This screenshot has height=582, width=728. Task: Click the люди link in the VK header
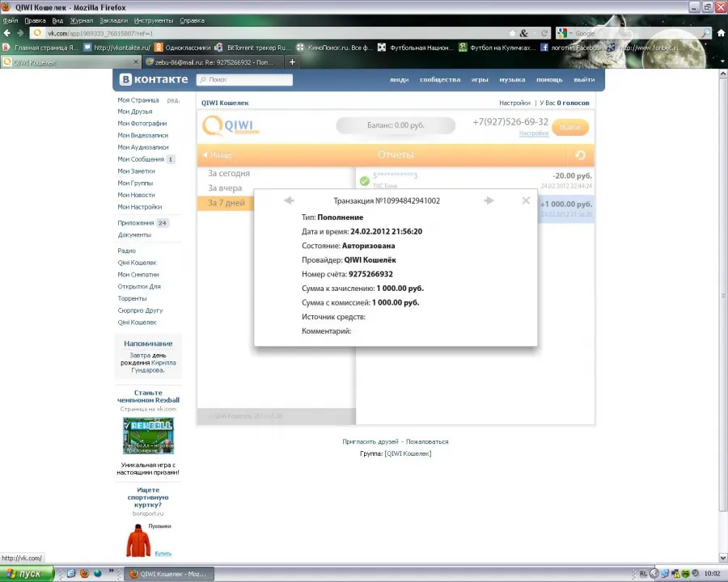(x=400, y=80)
